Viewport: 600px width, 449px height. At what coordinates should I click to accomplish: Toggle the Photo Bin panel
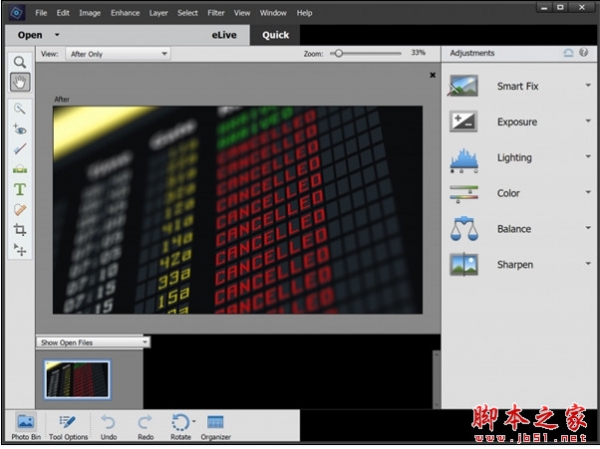point(26,426)
